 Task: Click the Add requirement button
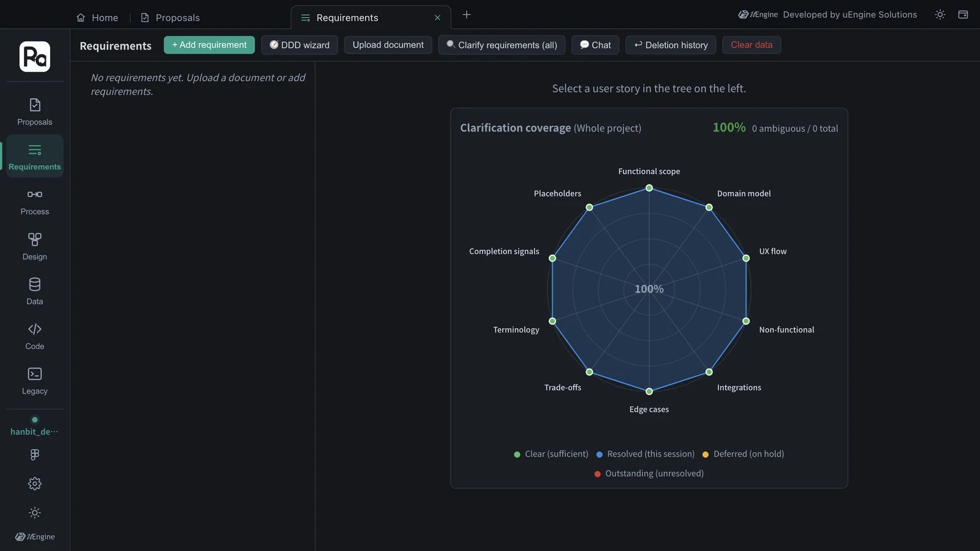tap(209, 45)
